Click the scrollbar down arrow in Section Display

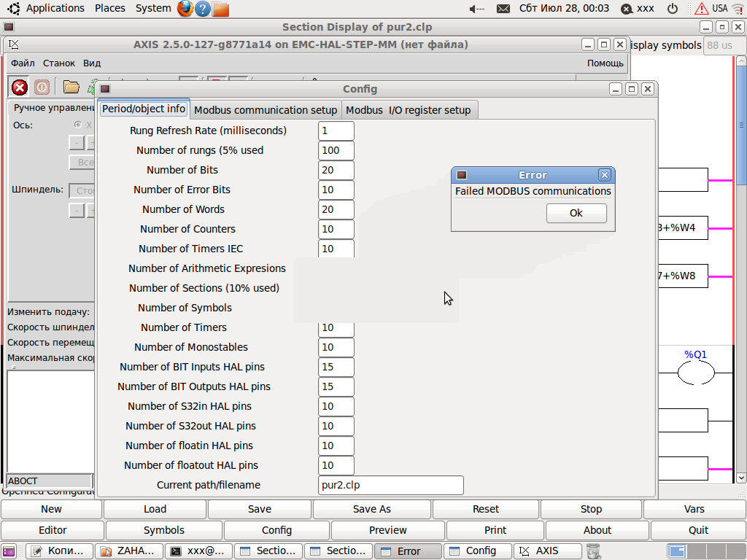click(x=741, y=478)
